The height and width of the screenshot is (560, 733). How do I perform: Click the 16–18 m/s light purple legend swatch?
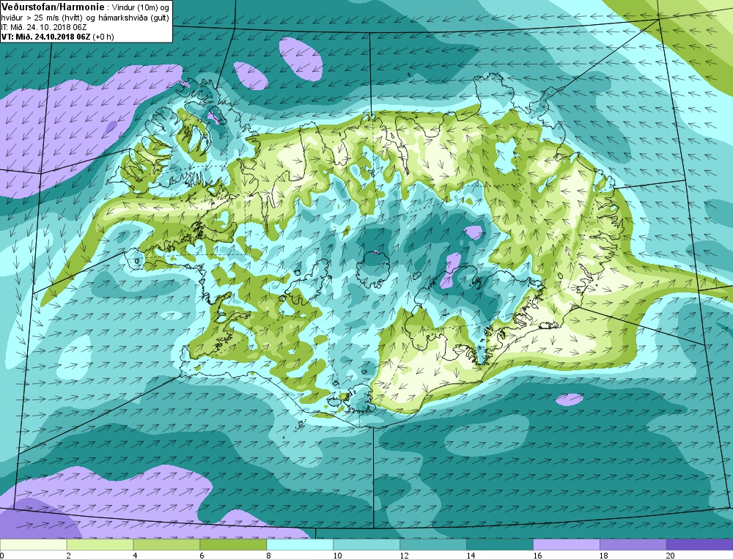click(x=566, y=545)
